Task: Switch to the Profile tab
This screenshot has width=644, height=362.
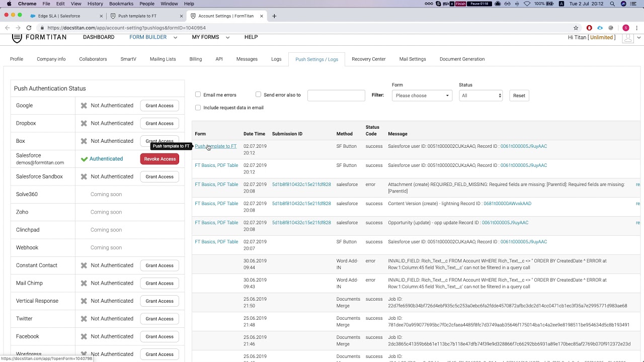Action: (17, 59)
